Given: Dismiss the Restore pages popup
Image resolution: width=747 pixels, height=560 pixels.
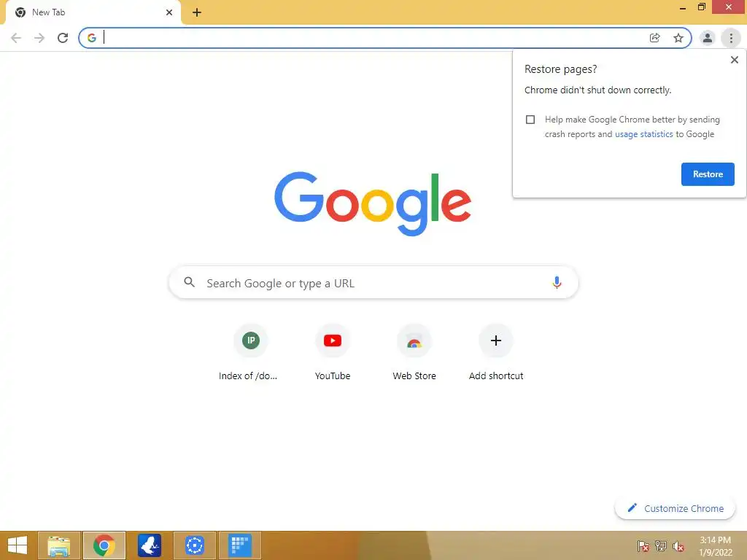Looking at the screenshot, I should pos(734,60).
